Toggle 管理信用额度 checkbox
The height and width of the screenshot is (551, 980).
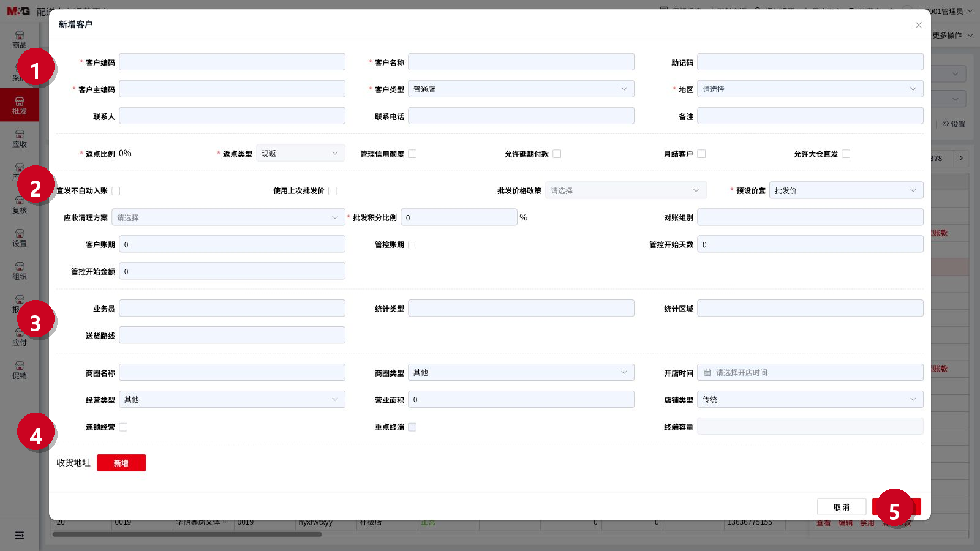click(412, 154)
